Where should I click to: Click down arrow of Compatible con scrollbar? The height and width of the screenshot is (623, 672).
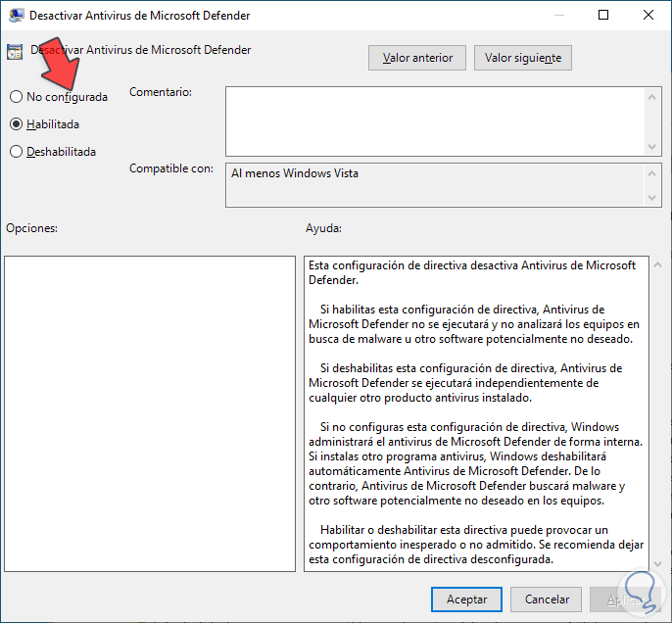pos(651,198)
